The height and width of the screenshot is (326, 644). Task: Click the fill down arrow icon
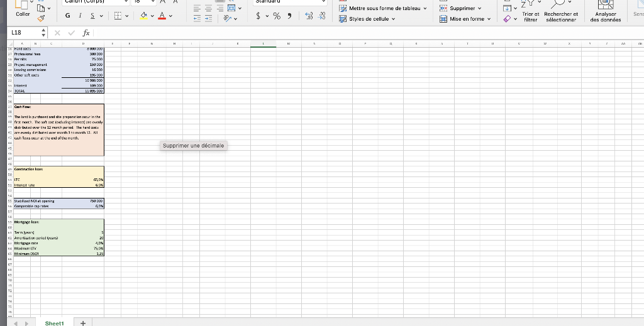point(508,8)
